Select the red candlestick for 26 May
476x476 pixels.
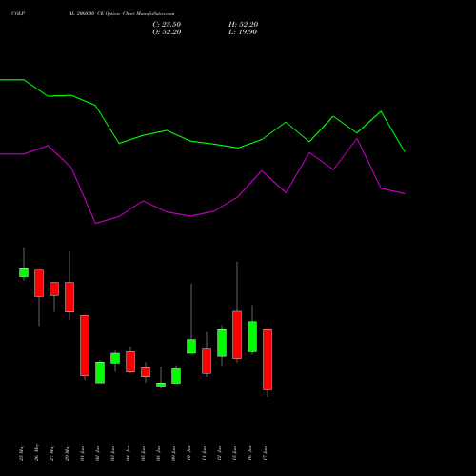point(39,283)
